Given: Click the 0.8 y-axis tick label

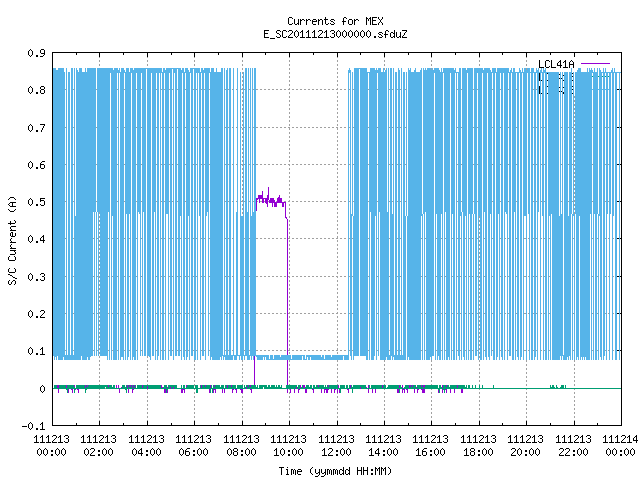Looking at the screenshot, I should click(36, 90).
